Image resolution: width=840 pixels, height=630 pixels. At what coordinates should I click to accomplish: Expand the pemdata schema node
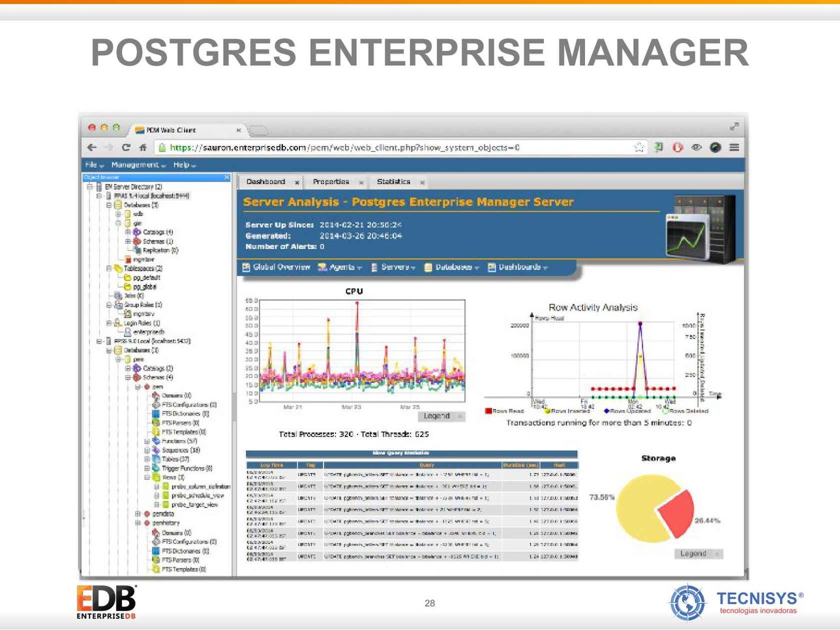(x=138, y=514)
